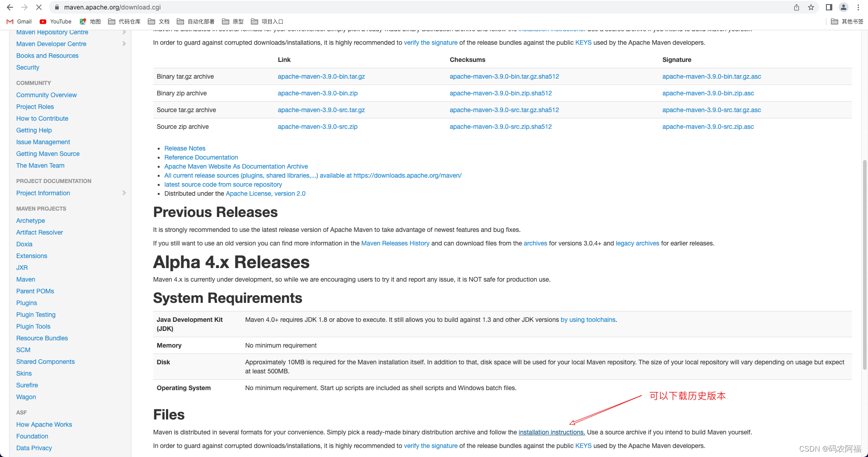
Task: Expand the Maven Developer Centre chevron
Action: click(x=124, y=44)
